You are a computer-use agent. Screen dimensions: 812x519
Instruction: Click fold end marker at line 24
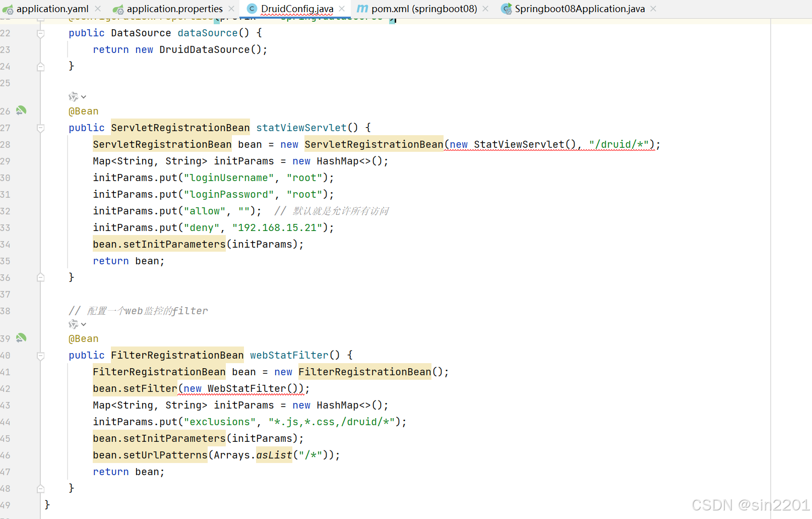tap(41, 67)
